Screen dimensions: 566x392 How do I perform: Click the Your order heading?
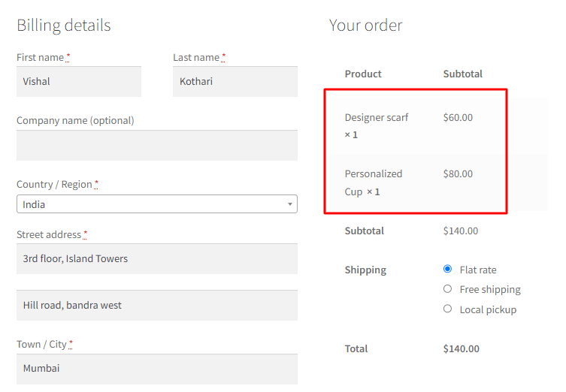click(365, 26)
